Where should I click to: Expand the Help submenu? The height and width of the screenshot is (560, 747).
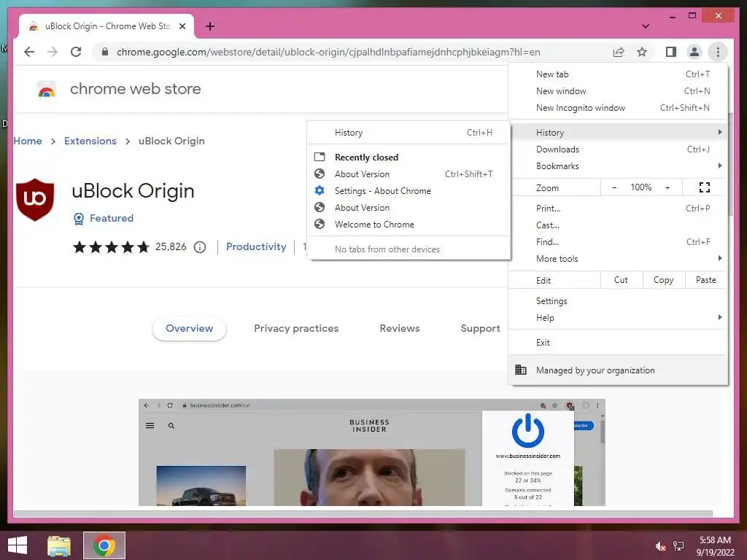(618, 318)
